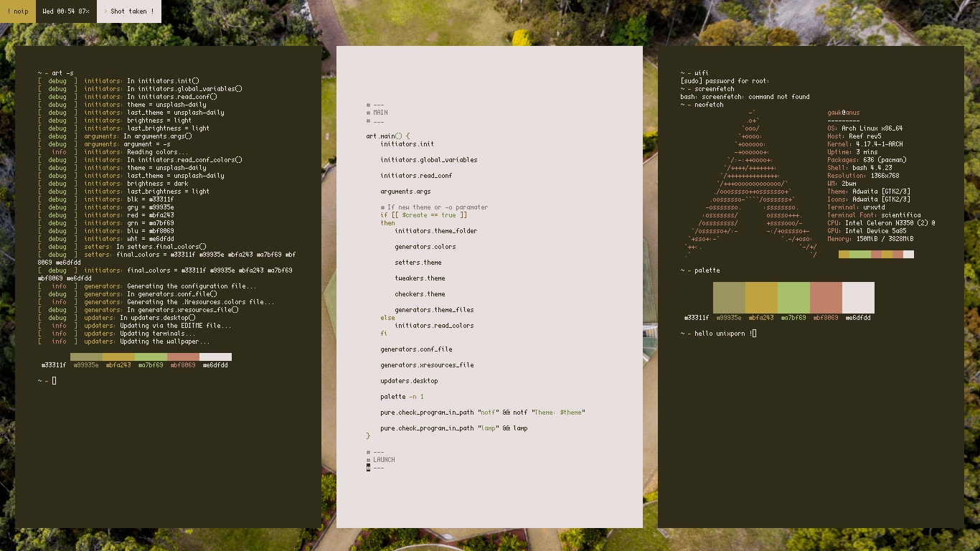Click the empty prompt cursor in left terminal

(x=54, y=381)
